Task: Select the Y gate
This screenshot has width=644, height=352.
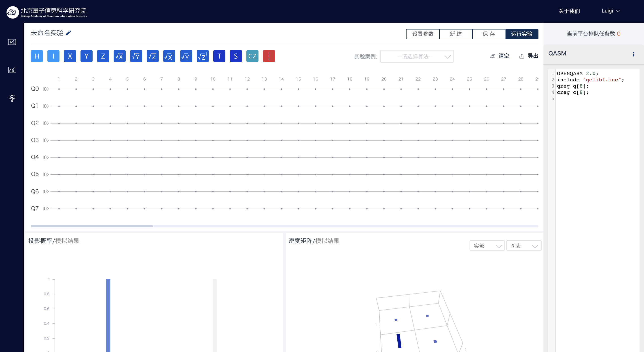Action: coord(87,56)
